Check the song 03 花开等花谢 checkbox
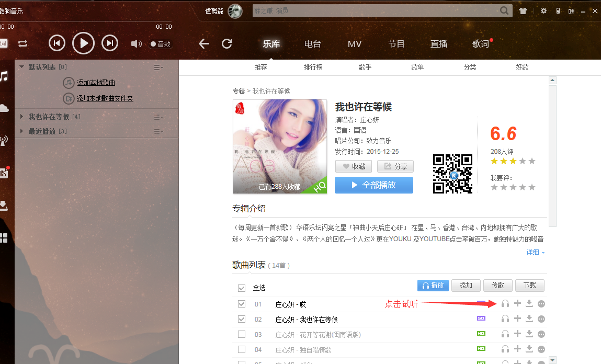 (x=242, y=334)
